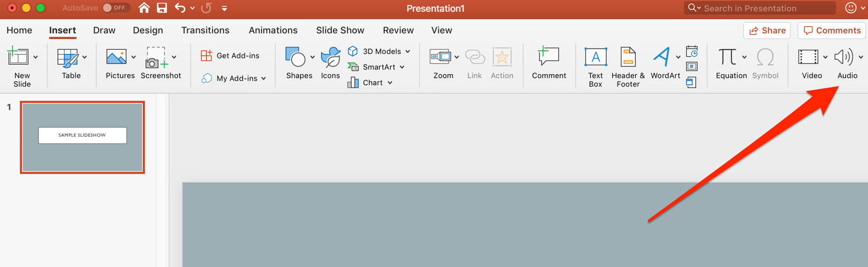Screen dimensions: 868x267
Task: Insert Slide Number icon
Action: coord(692,67)
